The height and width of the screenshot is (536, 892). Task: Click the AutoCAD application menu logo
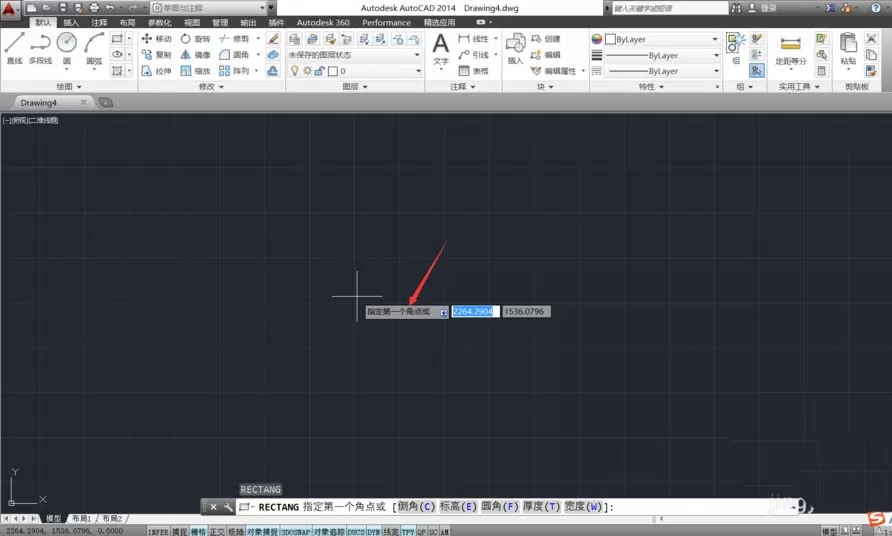tap(10, 9)
